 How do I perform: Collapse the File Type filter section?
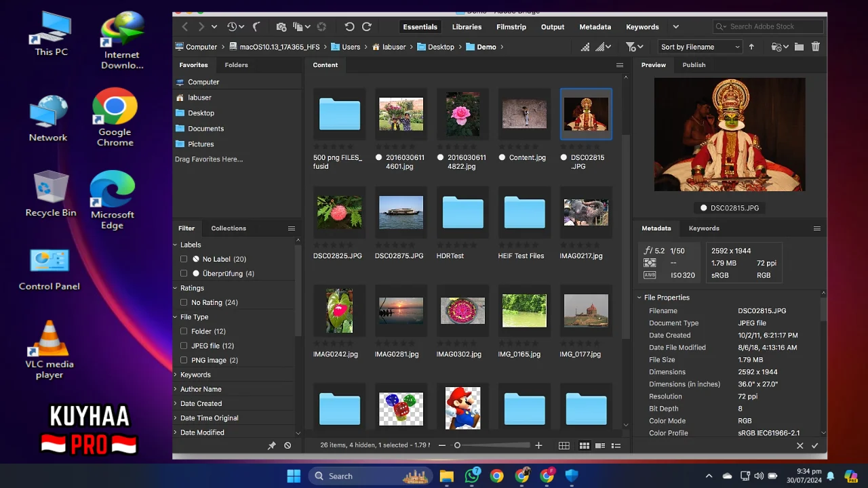click(x=176, y=317)
